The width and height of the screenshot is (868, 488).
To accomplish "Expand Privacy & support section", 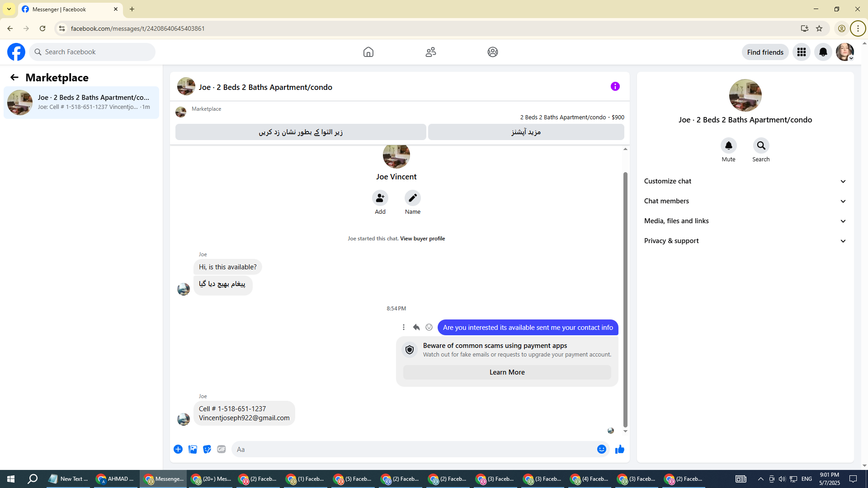I will (x=745, y=241).
